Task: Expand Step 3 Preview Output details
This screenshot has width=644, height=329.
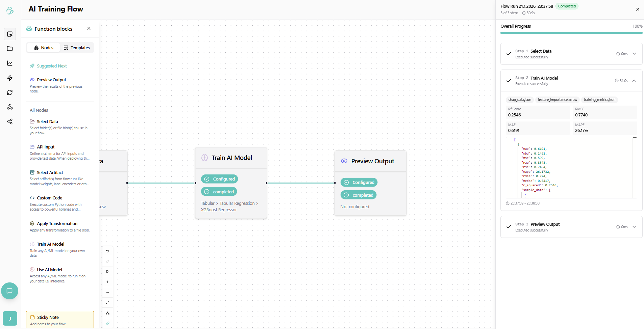Action: (634, 227)
